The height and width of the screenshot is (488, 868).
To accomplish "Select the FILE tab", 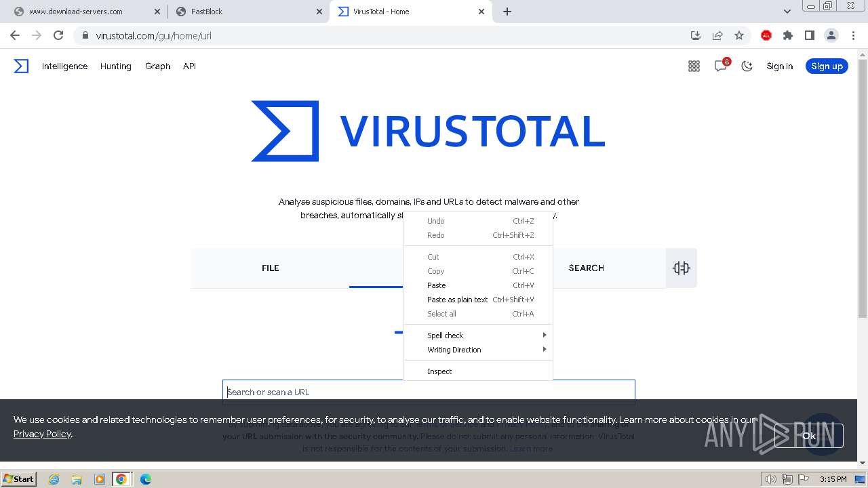I will 271,268.
